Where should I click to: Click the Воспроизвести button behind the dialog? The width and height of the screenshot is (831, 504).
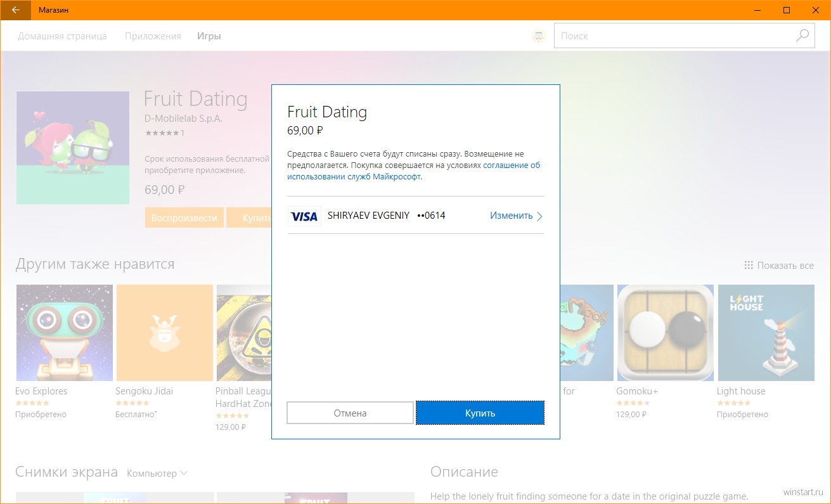pyautogui.click(x=184, y=217)
